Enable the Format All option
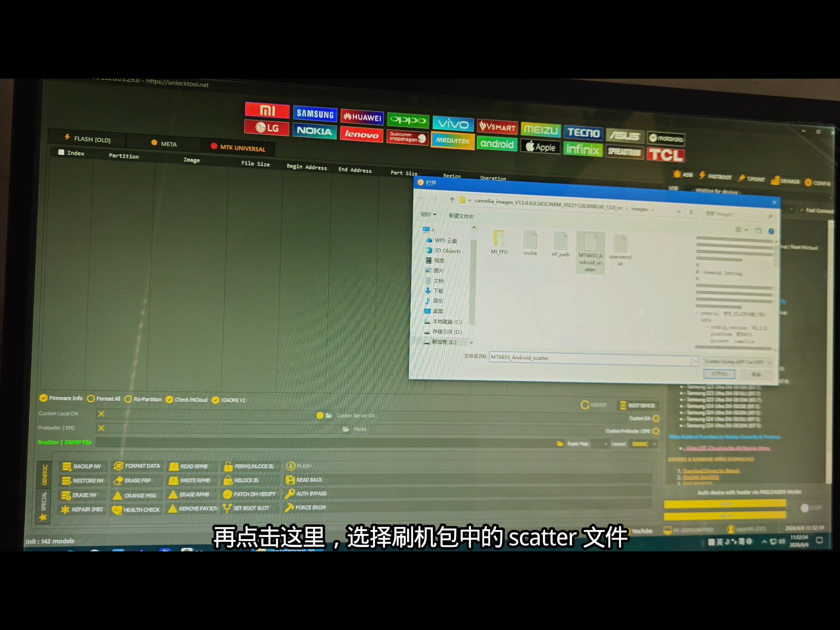Image resolution: width=840 pixels, height=630 pixels. (104, 399)
